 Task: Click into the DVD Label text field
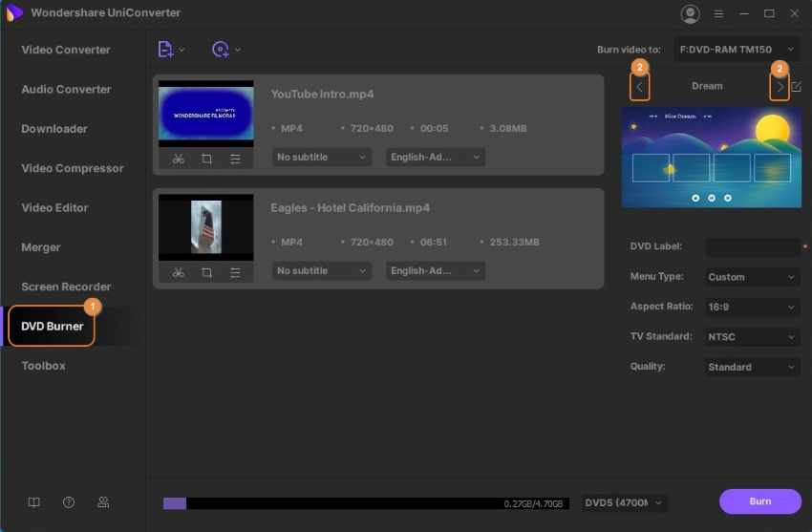[752, 246]
